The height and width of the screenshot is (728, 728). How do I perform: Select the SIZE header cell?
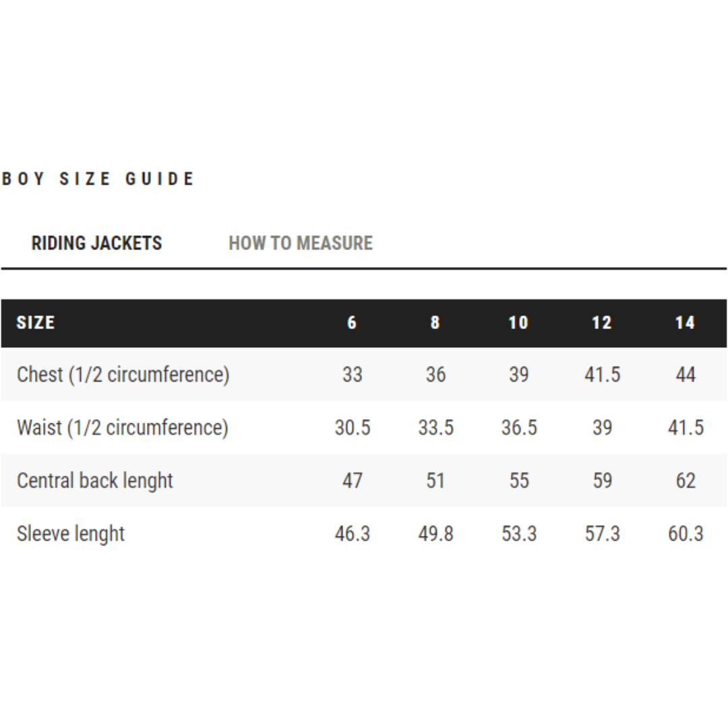[x=36, y=323]
